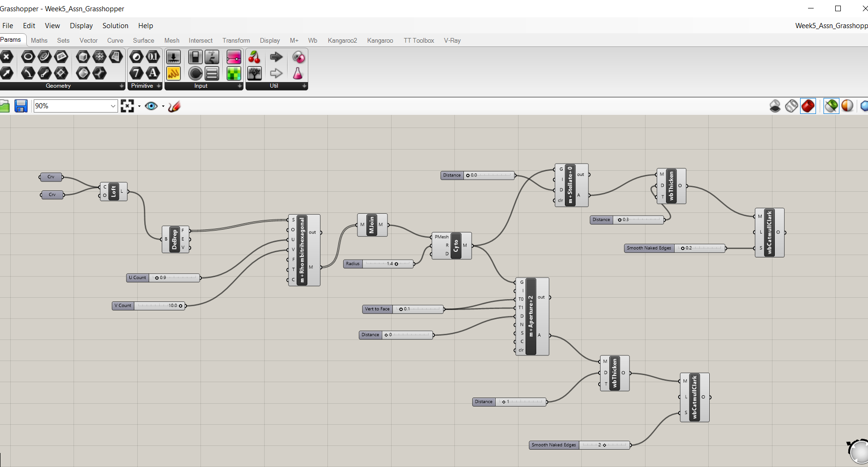This screenshot has width=868, height=467.
Task: Toggle preview of selected objects only
Action: (831, 106)
